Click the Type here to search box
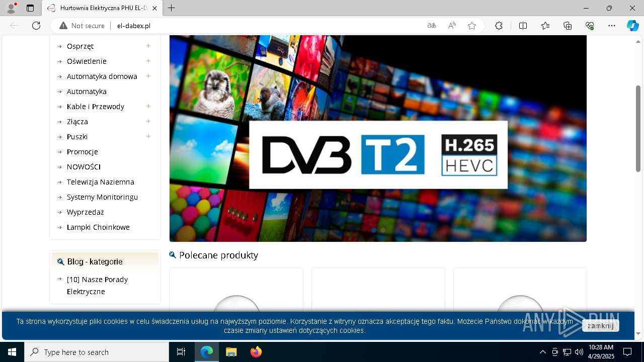 tap(97, 352)
